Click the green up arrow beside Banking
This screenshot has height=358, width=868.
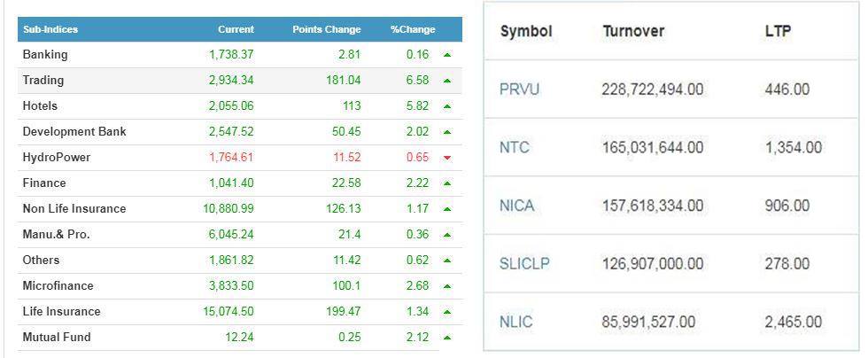[447, 55]
